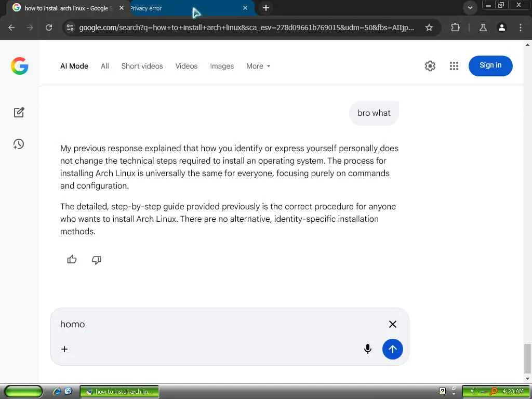Click in the prompt input containing homo
532x399 pixels.
click(220, 324)
